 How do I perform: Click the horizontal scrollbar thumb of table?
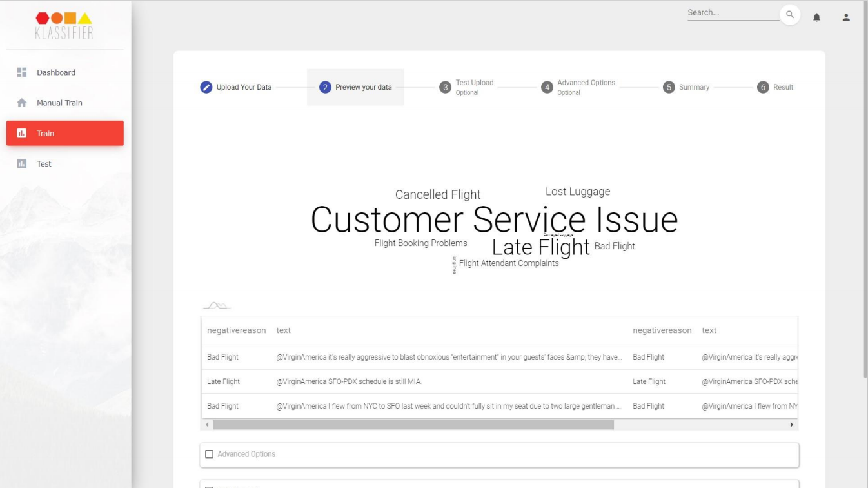(x=413, y=425)
